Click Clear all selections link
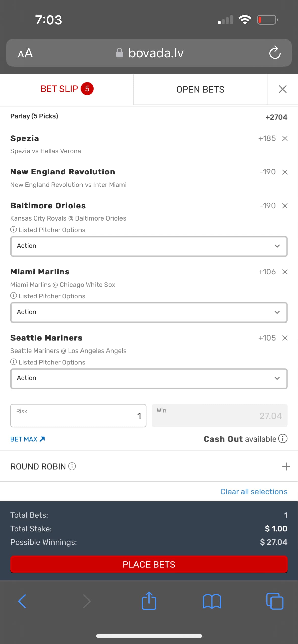Screen dimensions: 298x644 coord(254,492)
